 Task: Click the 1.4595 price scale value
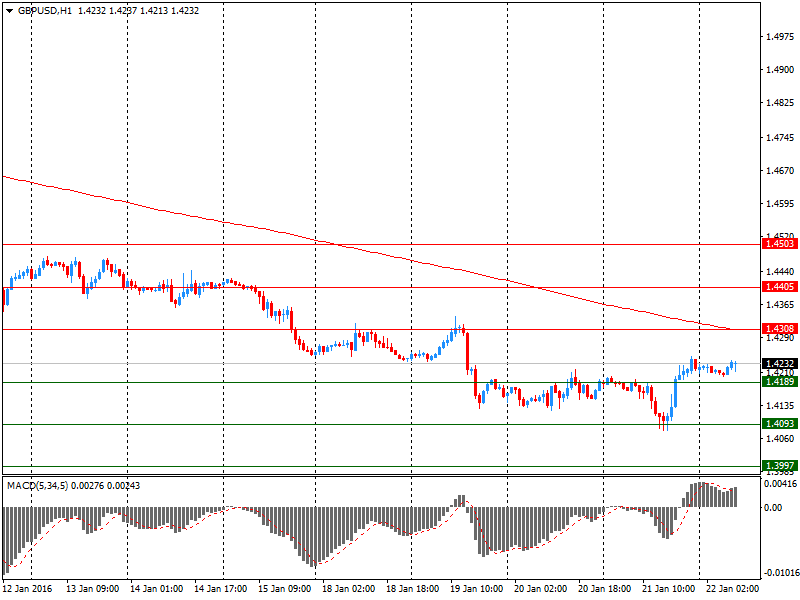click(x=780, y=204)
